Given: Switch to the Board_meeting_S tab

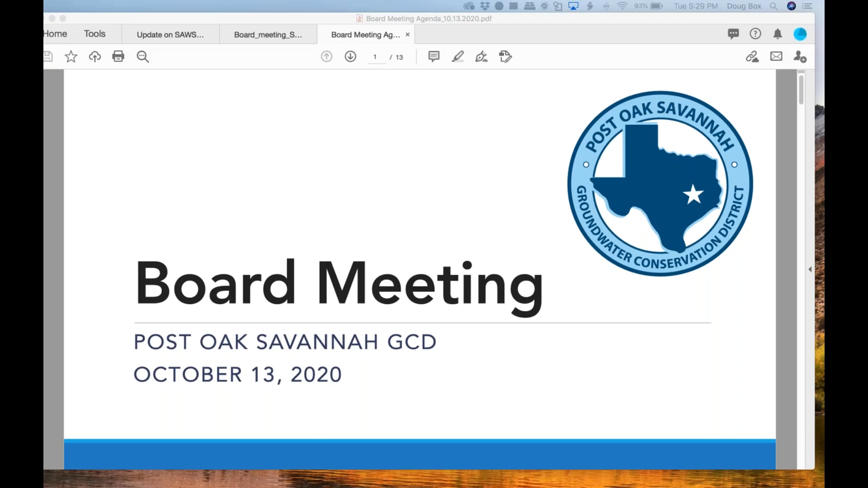Looking at the screenshot, I should 268,34.
